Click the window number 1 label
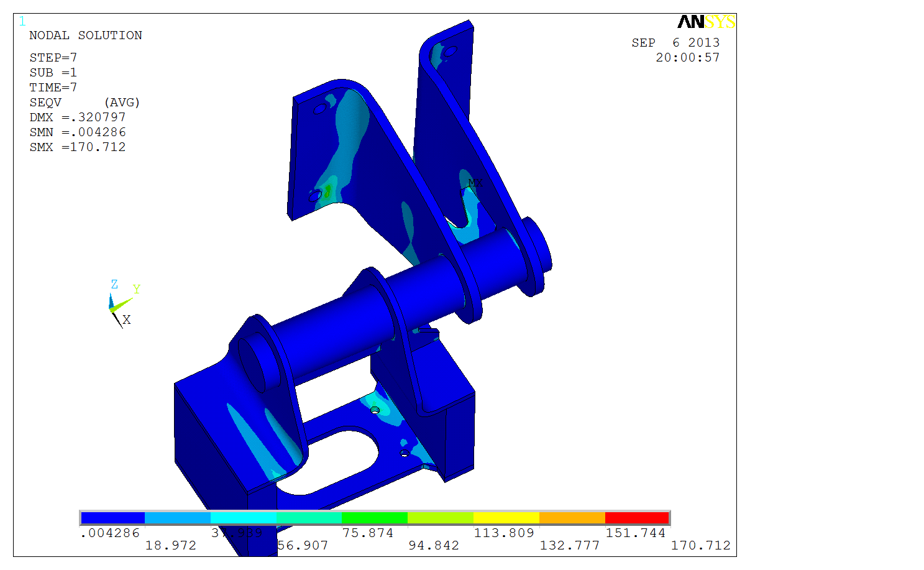The image size is (924, 570). 22,22
